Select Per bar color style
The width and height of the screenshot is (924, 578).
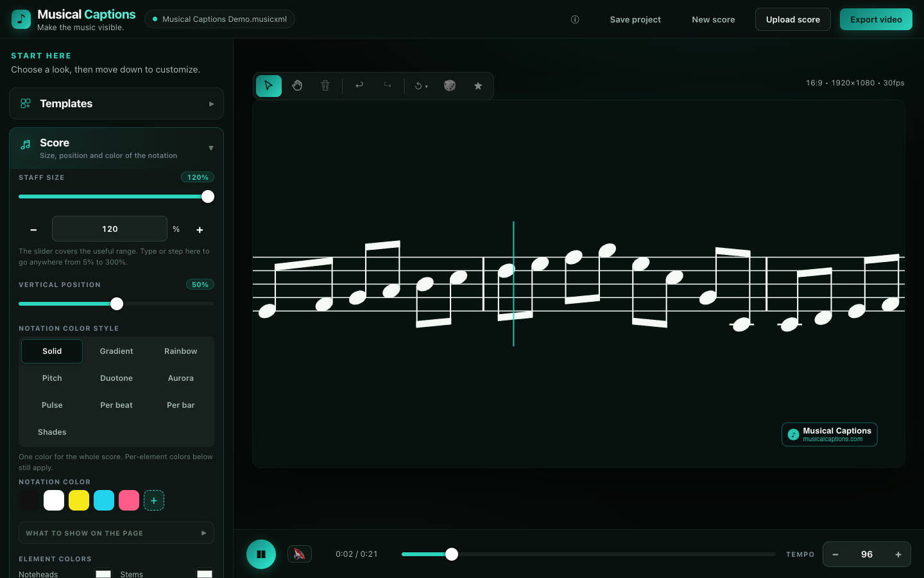click(x=181, y=405)
